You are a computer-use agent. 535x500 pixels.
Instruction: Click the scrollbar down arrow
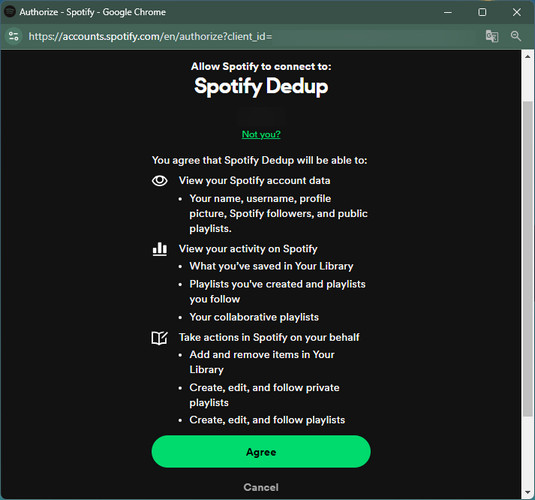(x=527, y=492)
